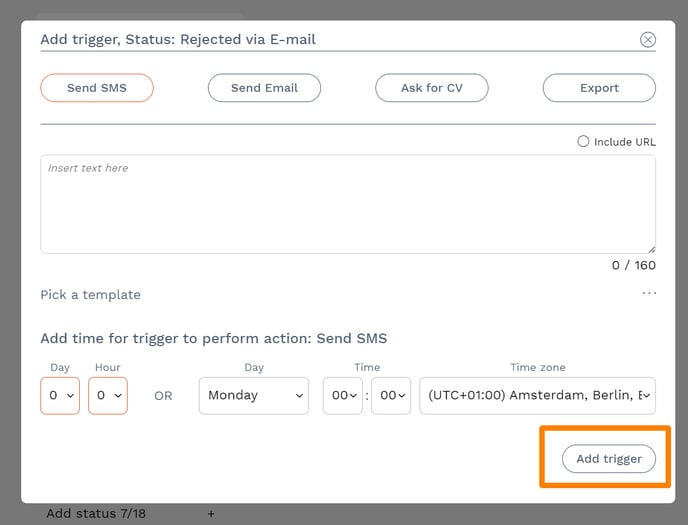
Task: Enable the Include URL option
Action: coord(583,142)
